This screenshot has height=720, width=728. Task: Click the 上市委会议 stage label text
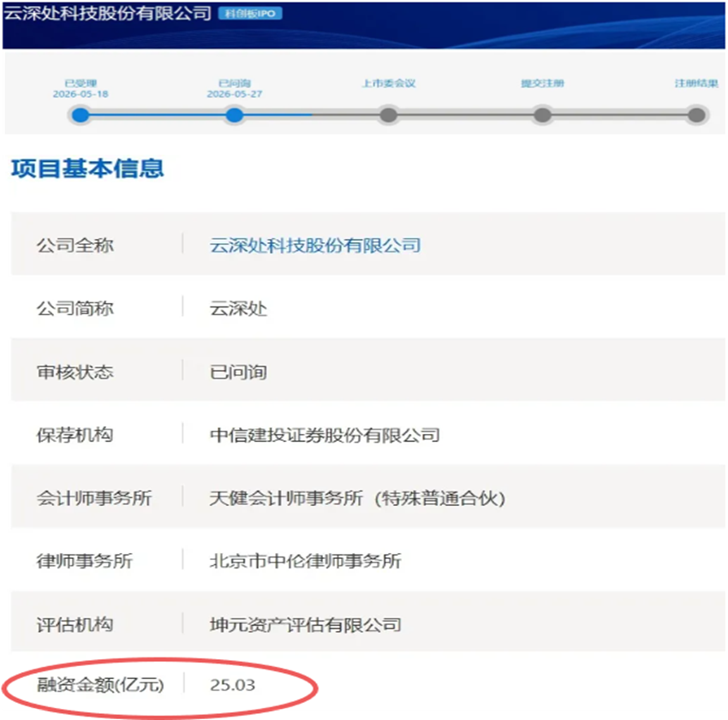(389, 83)
